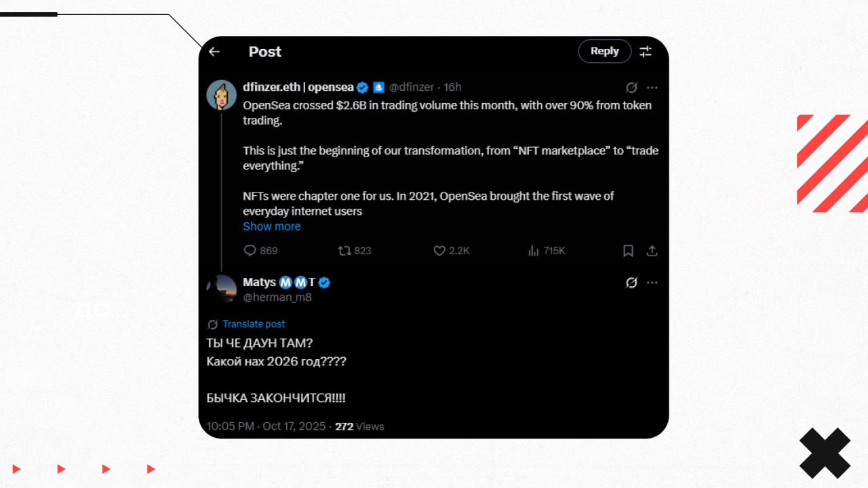
Task: Open more options on dfinzer's post
Action: click(652, 87)
